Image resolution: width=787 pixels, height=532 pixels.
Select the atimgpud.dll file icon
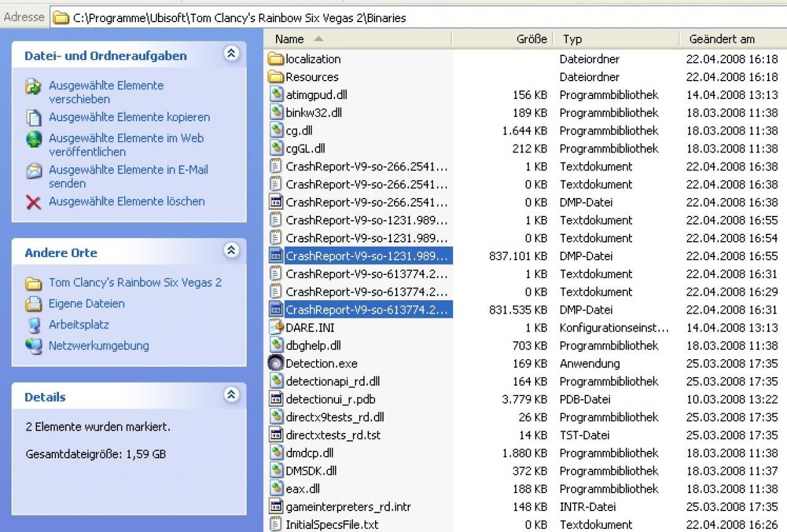pos(276,95)
